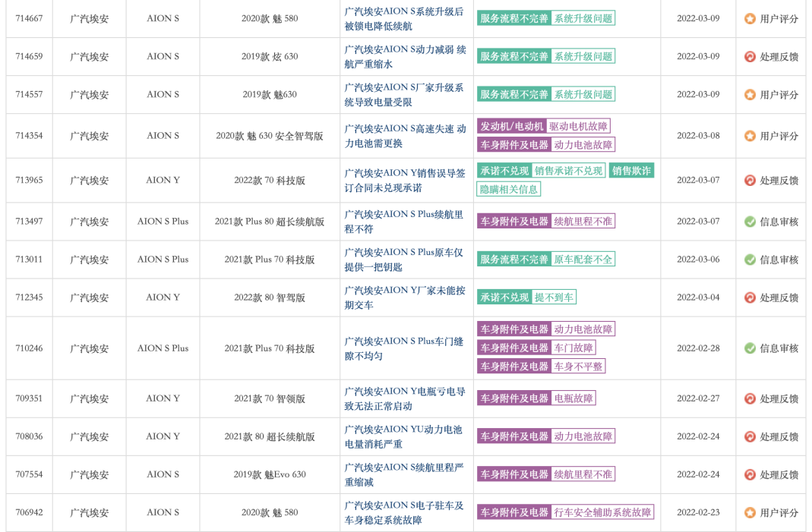812x532 pixels.
Task: Click the orange status icon in row 714557
Action: [x=750, y=95]
